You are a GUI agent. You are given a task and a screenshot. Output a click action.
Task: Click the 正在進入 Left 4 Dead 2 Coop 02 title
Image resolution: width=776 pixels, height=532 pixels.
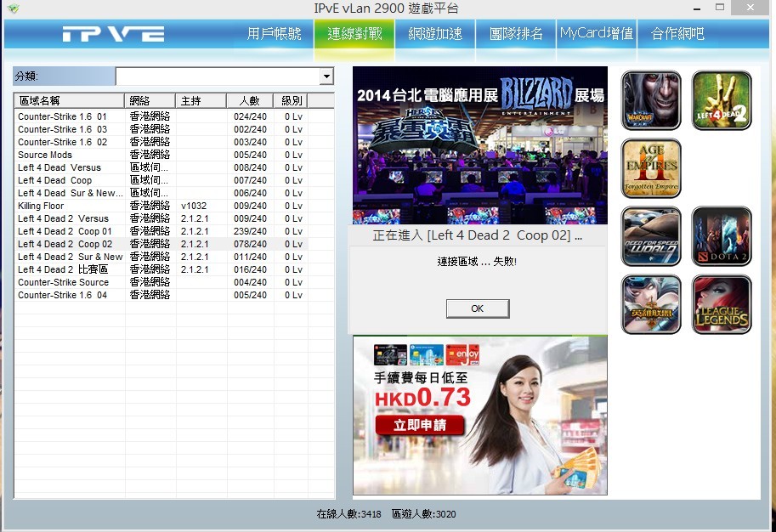pos(477,235)
